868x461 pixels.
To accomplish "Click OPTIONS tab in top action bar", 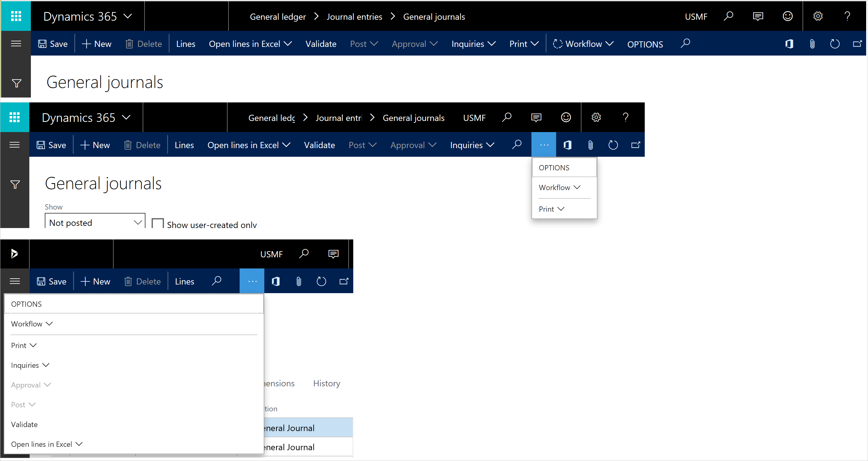I will 645,44.
